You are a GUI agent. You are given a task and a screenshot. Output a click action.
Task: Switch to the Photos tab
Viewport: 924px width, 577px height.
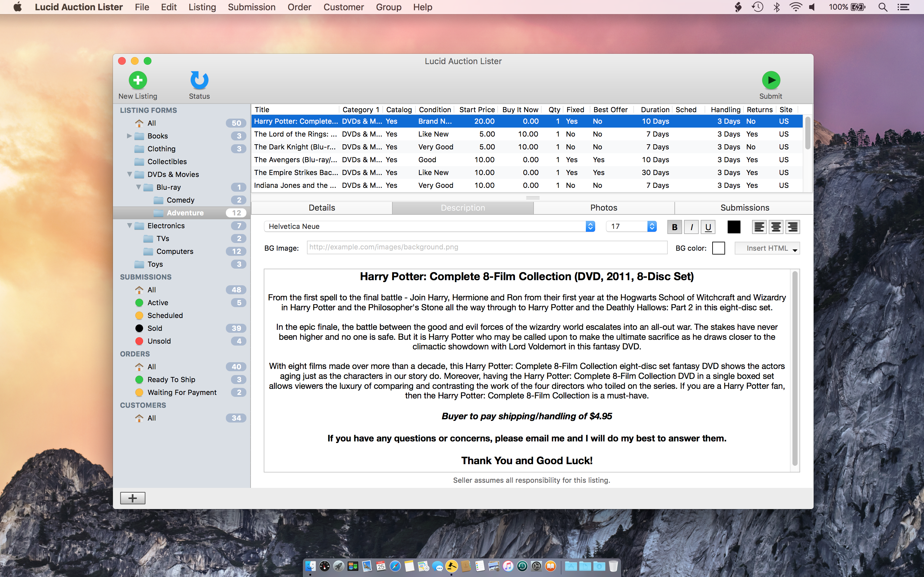click(x=604, y=208)
